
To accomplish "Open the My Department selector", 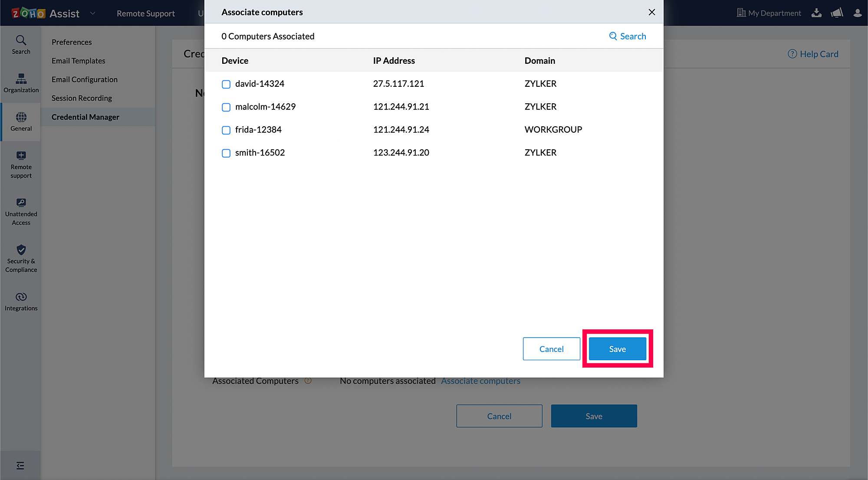I will (x=769, y=13).
